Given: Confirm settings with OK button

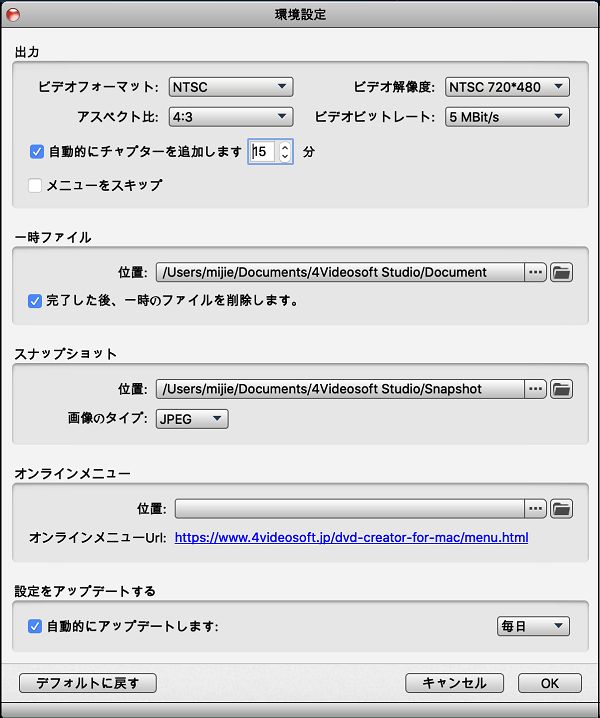Looking at the screenshot, I should [550, 683].
